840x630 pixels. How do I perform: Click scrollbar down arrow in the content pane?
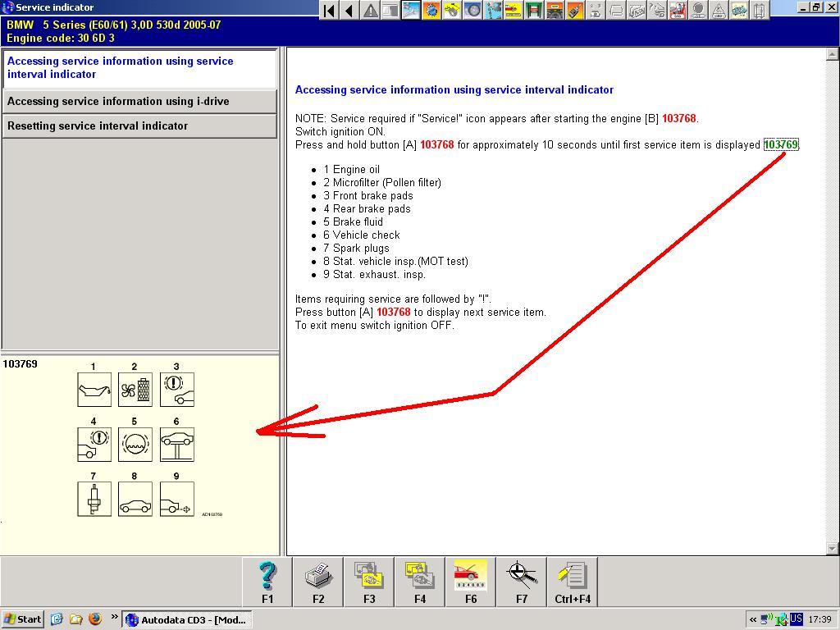tap(832, 549)
